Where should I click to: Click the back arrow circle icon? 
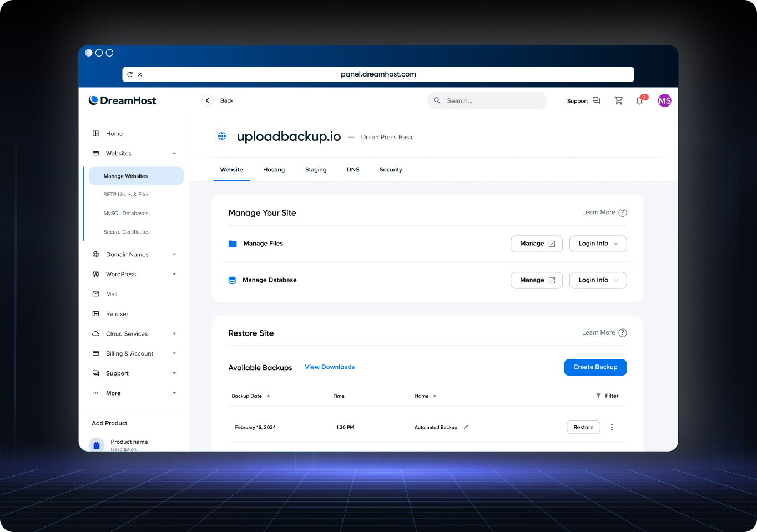coord(208,100)
